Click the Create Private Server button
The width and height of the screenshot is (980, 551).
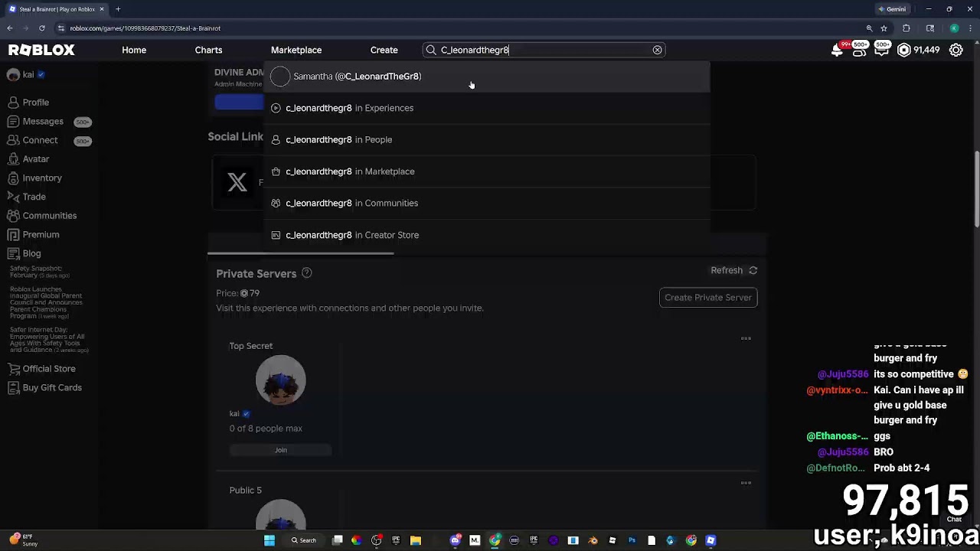(708, 298)
